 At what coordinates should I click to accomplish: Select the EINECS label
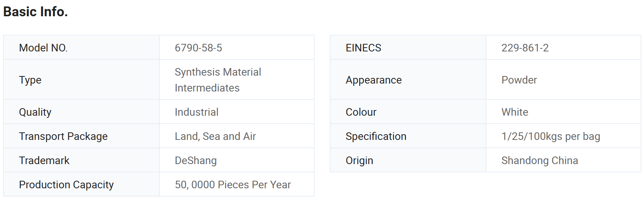(363, 48)
